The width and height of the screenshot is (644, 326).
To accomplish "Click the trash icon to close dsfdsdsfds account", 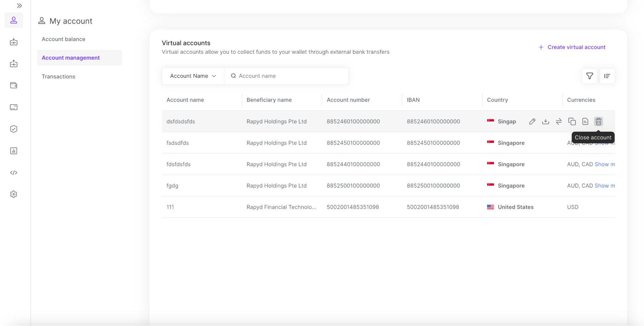I will [x=598, y=121].
